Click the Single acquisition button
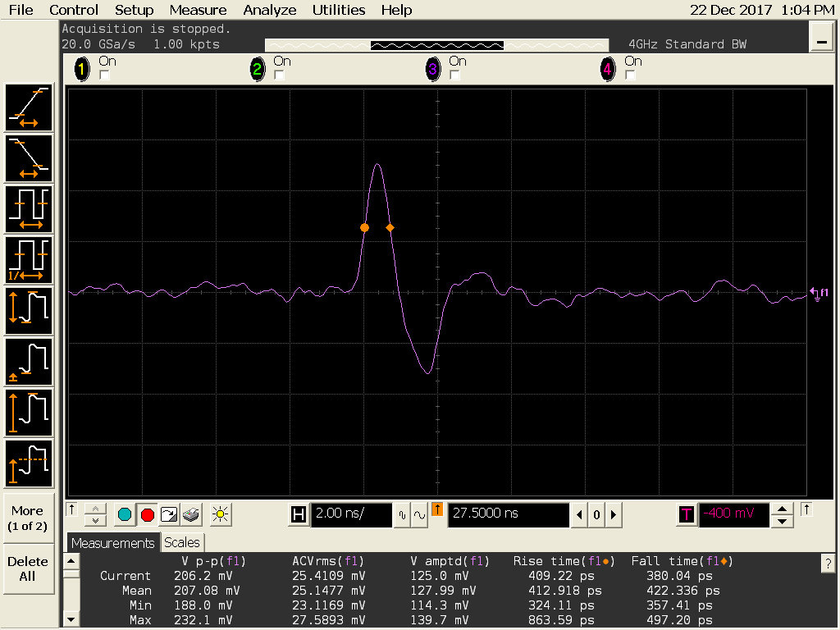Screen dimensions: 840x630 click(169, 515)
